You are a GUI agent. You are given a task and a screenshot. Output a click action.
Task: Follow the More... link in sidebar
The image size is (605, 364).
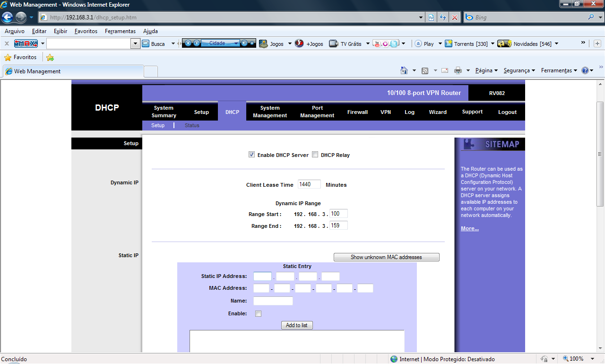(470, 228)
